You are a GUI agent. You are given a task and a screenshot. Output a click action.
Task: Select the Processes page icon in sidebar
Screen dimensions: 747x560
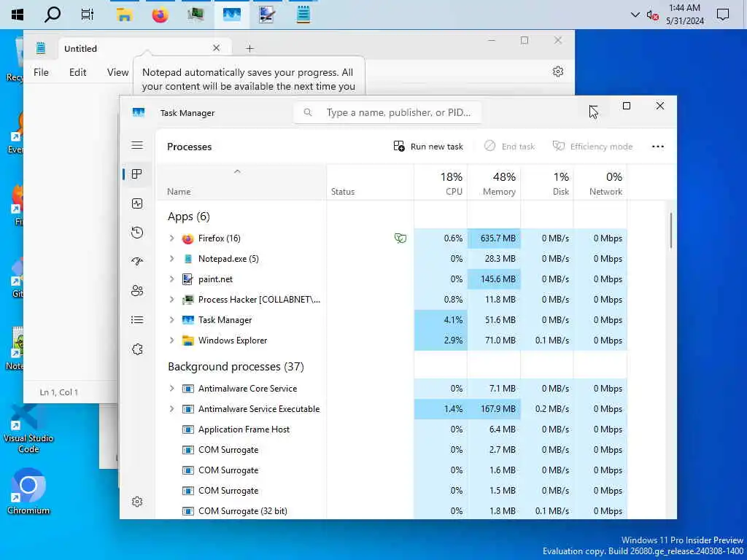click(x=137, y=174)
